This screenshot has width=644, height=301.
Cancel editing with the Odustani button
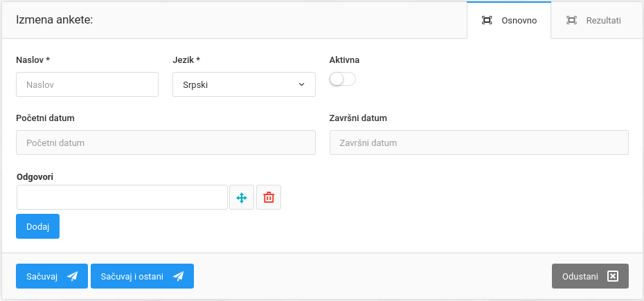(x=590, y=277)
